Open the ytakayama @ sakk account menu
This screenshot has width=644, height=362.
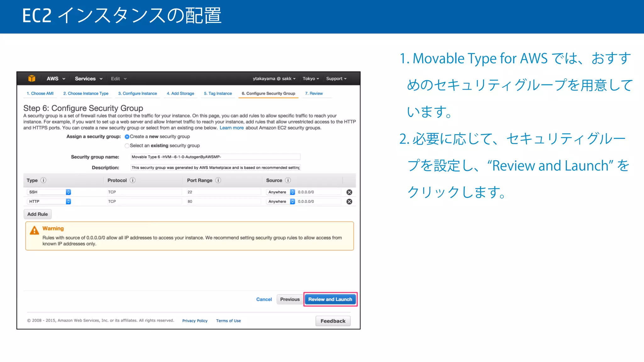274,79
